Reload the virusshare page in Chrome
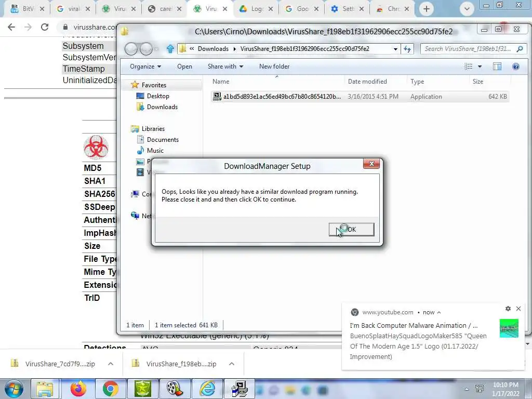 (x=45, y=27)
